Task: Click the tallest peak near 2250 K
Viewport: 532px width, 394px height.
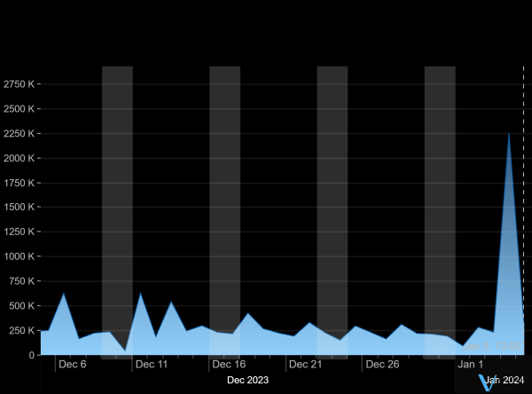Action: 508,134
